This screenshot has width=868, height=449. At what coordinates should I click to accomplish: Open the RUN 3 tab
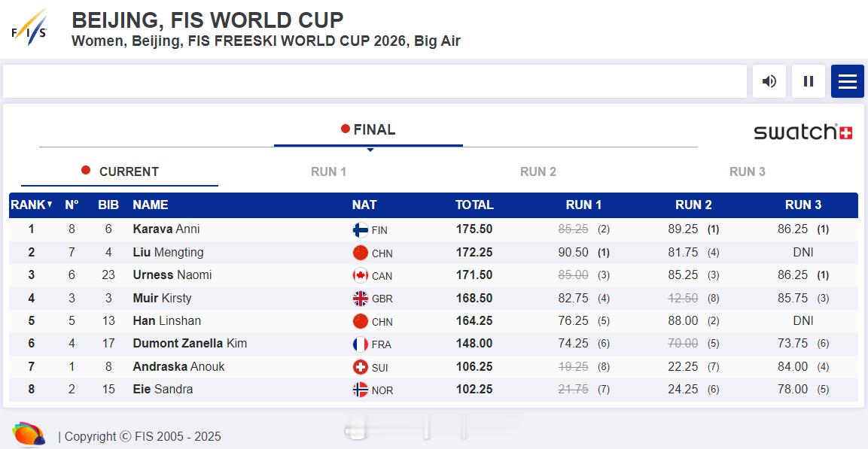tap(748, 172)
